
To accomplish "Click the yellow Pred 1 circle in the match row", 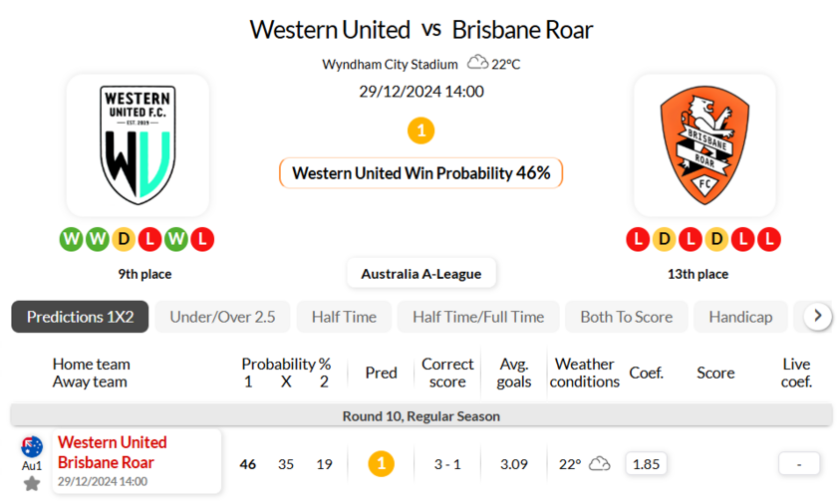I will click(x=381, y=464).
